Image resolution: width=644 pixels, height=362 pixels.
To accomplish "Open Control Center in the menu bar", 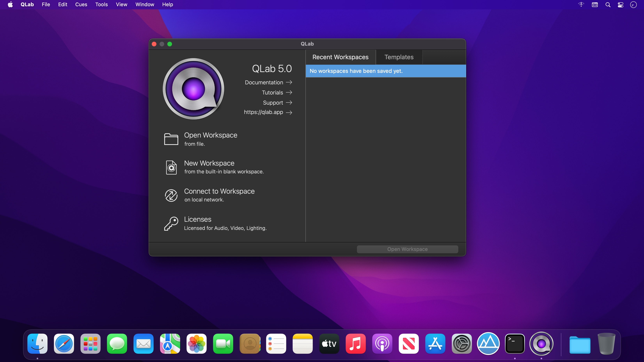I will pos(621,5).
